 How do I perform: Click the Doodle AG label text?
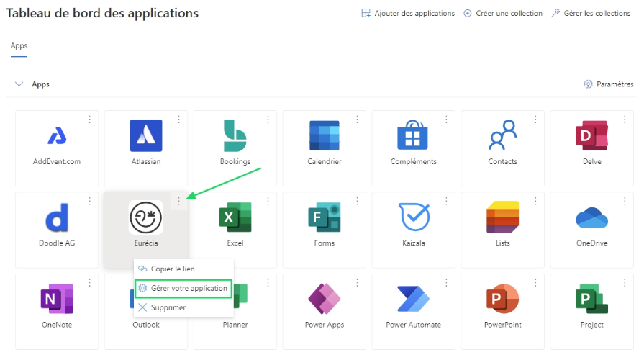tap(57, 243)
